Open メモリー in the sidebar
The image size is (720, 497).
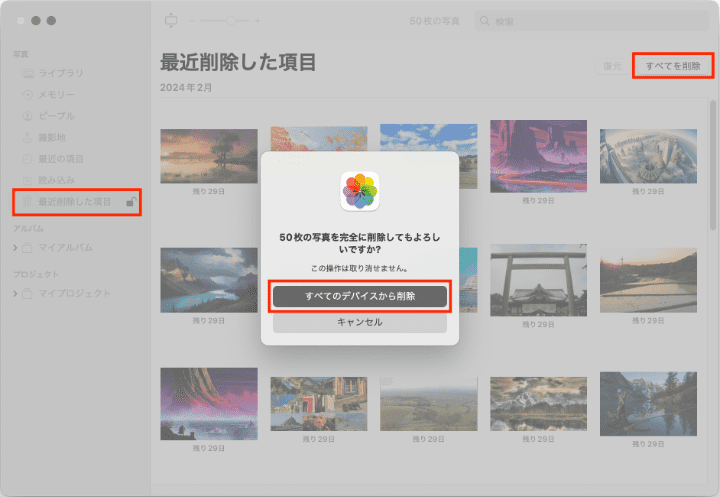tap(56, 95)
